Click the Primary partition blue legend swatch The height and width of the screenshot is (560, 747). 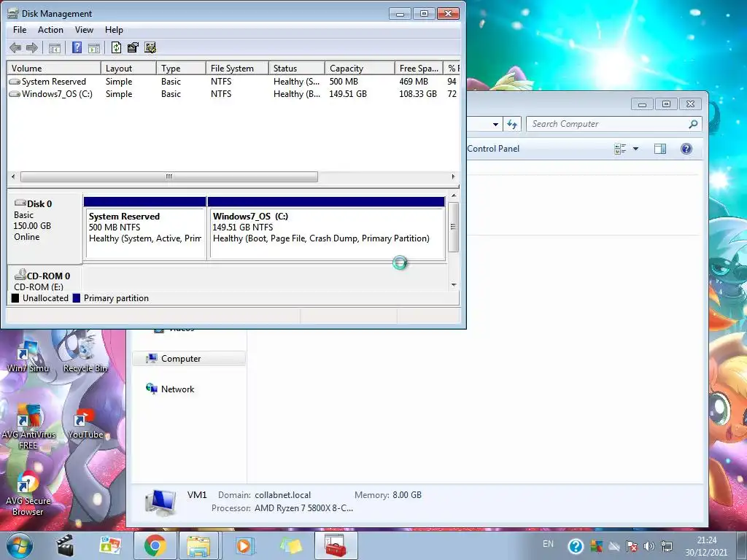click(x=76, y=298)
